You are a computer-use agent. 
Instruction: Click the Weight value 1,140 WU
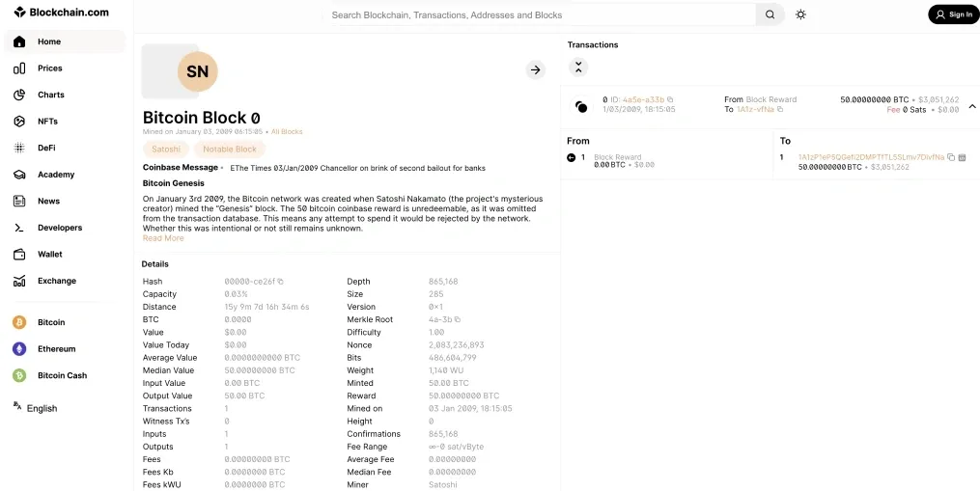click(448, 370)
